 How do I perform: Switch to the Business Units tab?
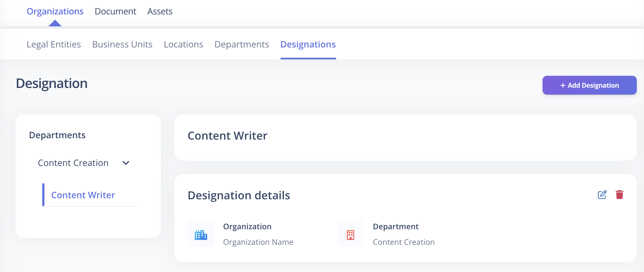122,44
